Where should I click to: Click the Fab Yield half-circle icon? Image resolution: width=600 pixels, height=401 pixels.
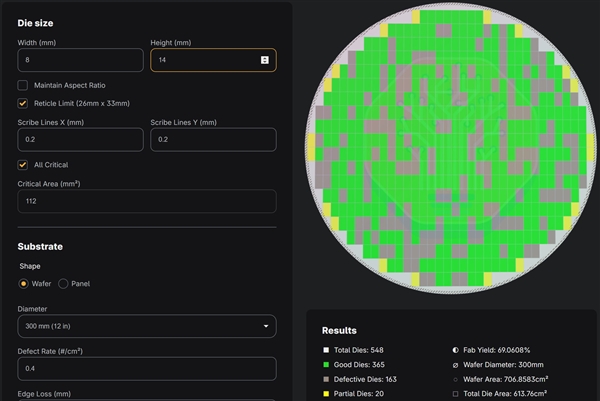(455, 350)
